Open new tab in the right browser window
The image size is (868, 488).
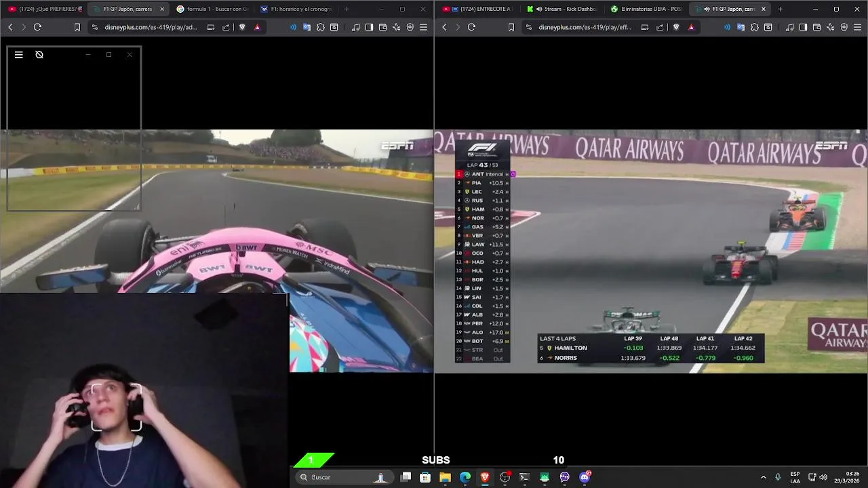point(781,9)
